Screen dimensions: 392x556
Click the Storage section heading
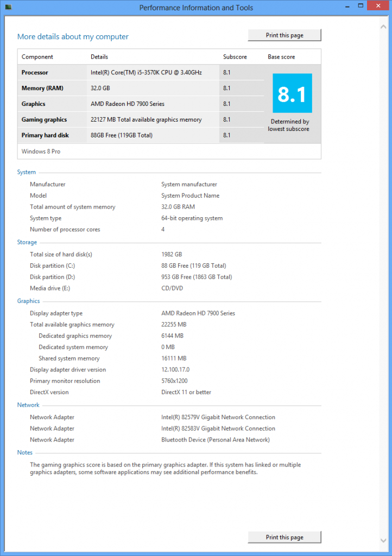(x=27, y=242)
